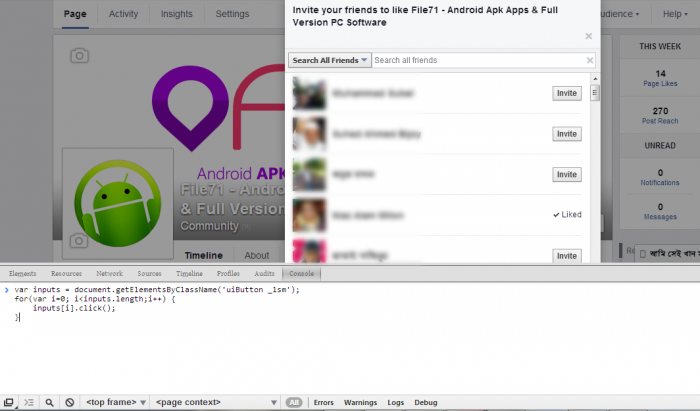Click the chat tab with Bengali text

pyautogui.click(x=667, y=253)
